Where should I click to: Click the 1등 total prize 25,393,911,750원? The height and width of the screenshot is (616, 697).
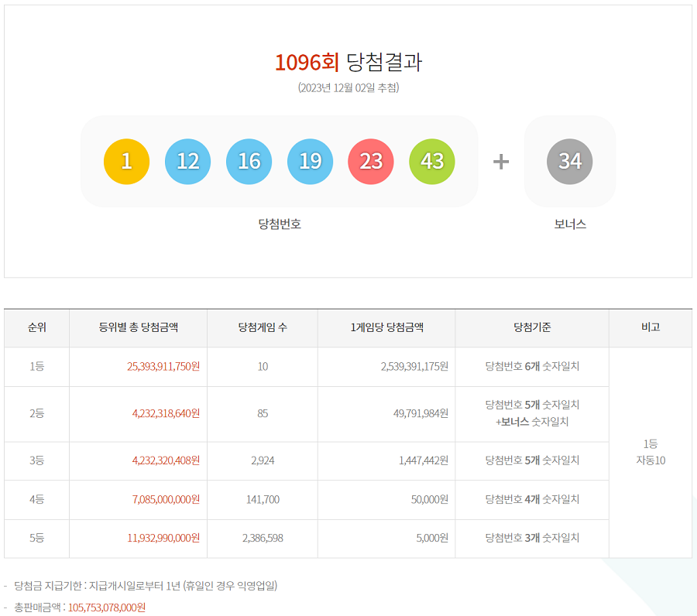pos(163,366)
